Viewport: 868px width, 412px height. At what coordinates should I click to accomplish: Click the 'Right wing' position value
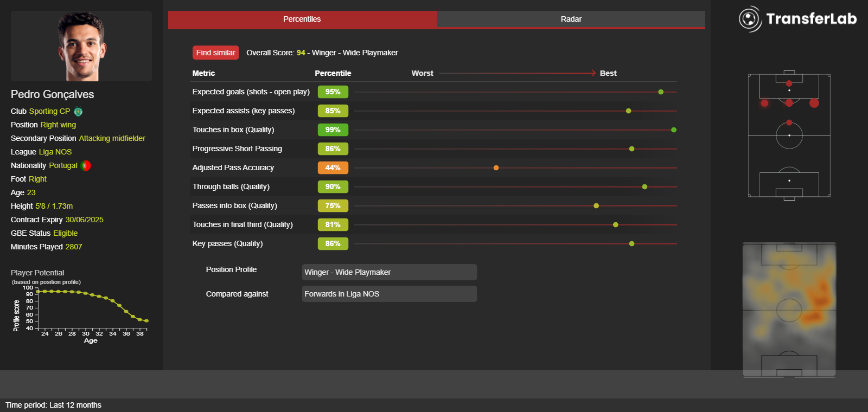[58, 125]
